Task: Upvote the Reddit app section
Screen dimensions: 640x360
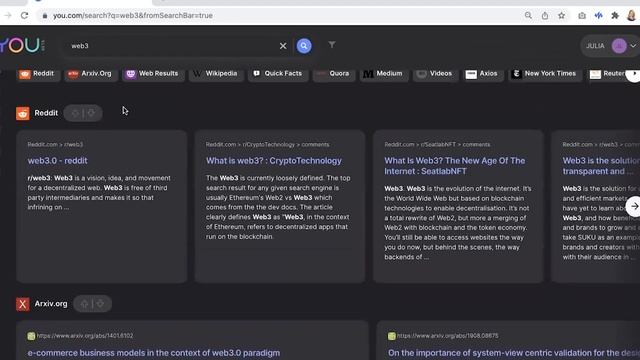Action: click(x=75, y=113)
